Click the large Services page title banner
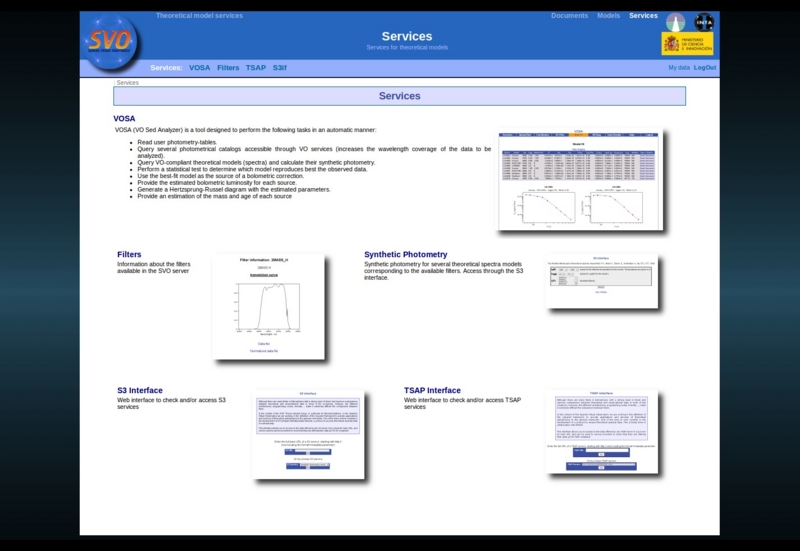800x551 pixels. pyautogui.click(x=399, y=96)
